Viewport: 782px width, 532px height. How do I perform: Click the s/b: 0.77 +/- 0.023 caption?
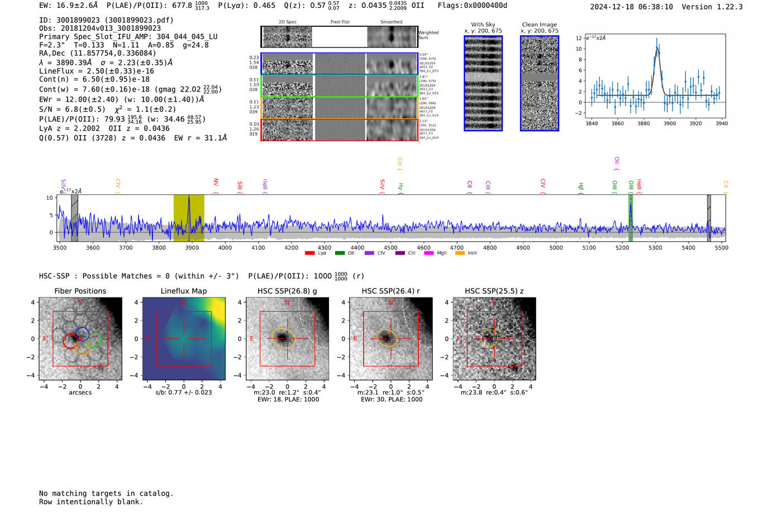(184, 392)
